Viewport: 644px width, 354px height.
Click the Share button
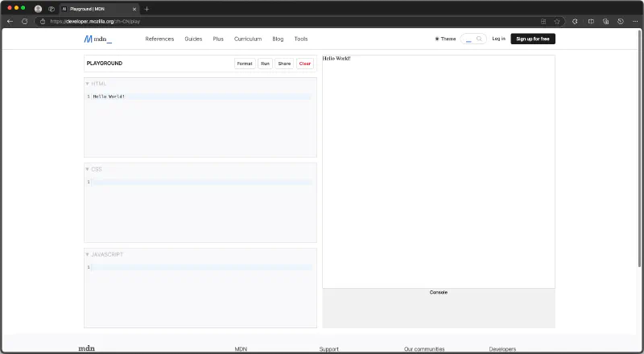coord(284,64)
